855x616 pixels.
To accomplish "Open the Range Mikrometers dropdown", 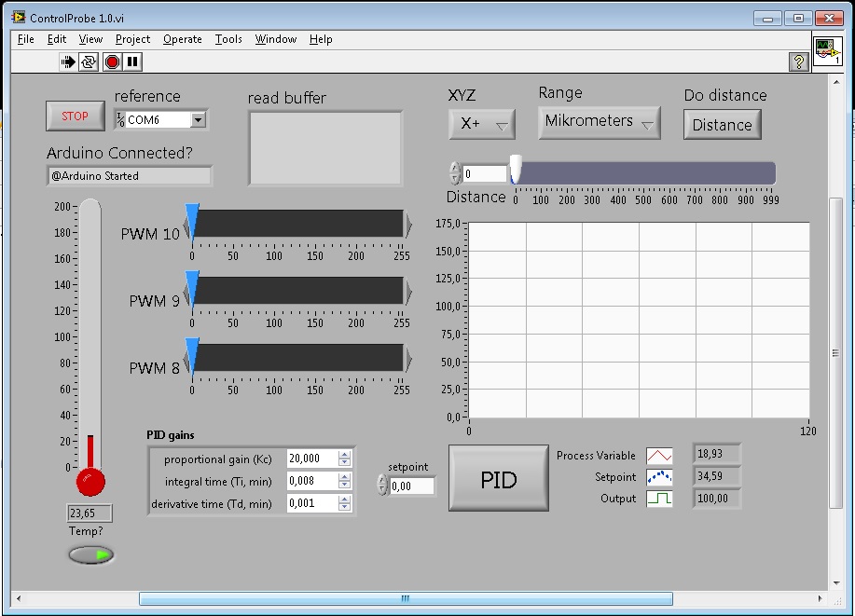I will (600, 122).
